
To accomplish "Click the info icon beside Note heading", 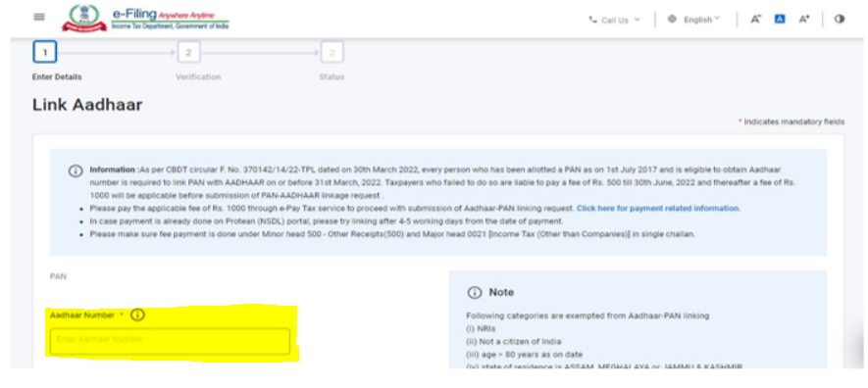I will click(x=474, y=292).
